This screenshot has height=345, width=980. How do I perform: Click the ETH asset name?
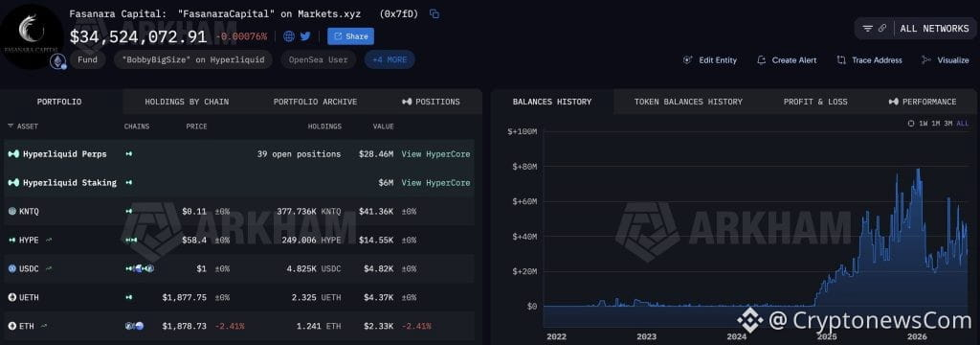(26, 326)
